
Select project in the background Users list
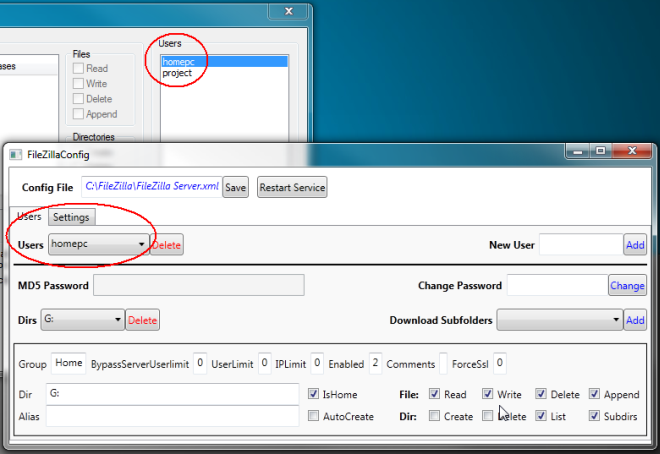(224, 73)
